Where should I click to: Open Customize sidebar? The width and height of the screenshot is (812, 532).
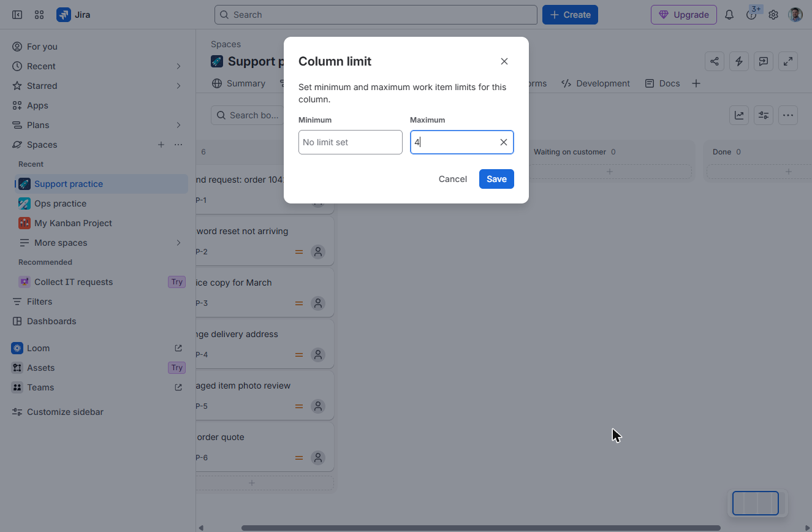(x=99, y=412)
